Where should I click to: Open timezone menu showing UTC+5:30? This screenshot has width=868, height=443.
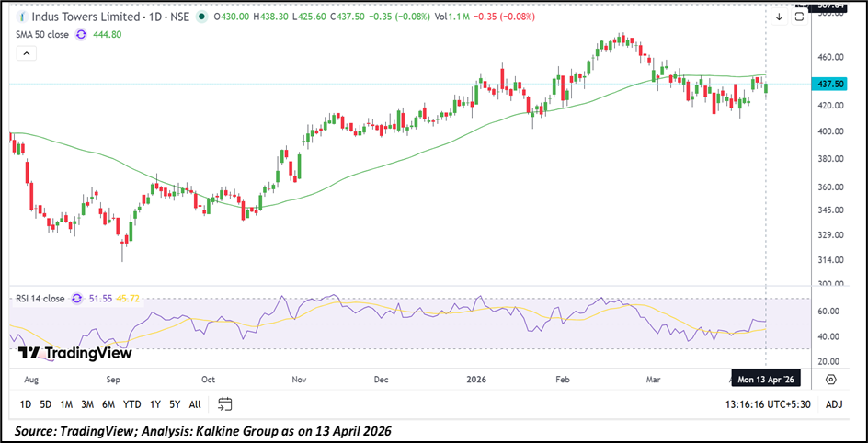click(761, 404)
